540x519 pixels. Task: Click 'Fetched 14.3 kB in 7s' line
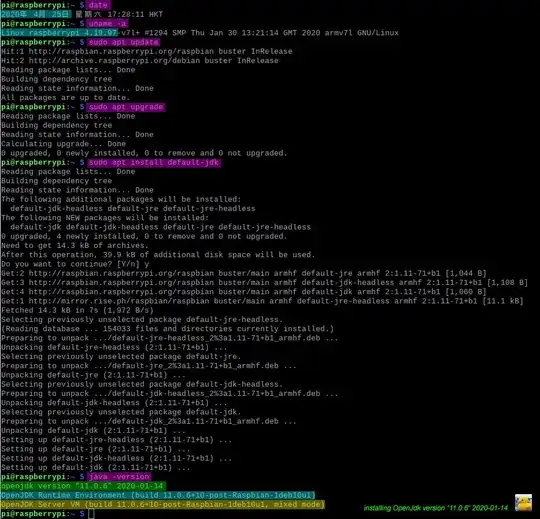pyautogui.click(x=77, y=310)
